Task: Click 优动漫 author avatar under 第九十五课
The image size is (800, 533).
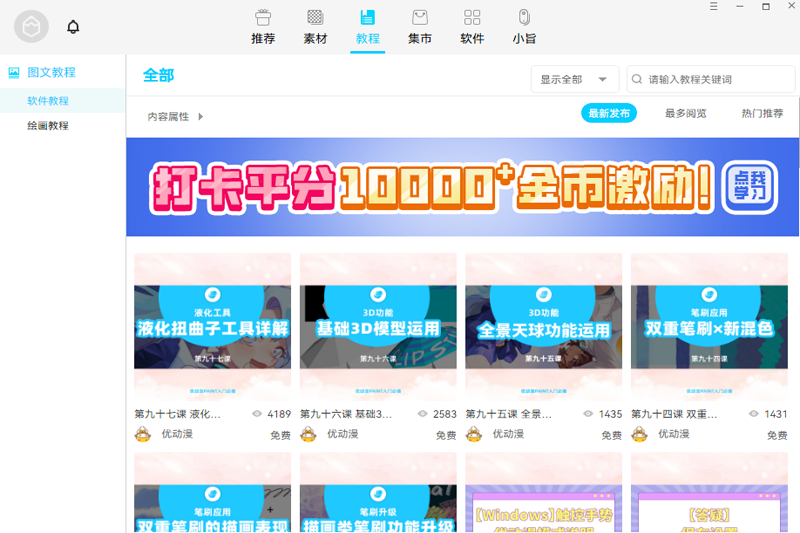Action: pyautogui.click(x=474, y=435)
